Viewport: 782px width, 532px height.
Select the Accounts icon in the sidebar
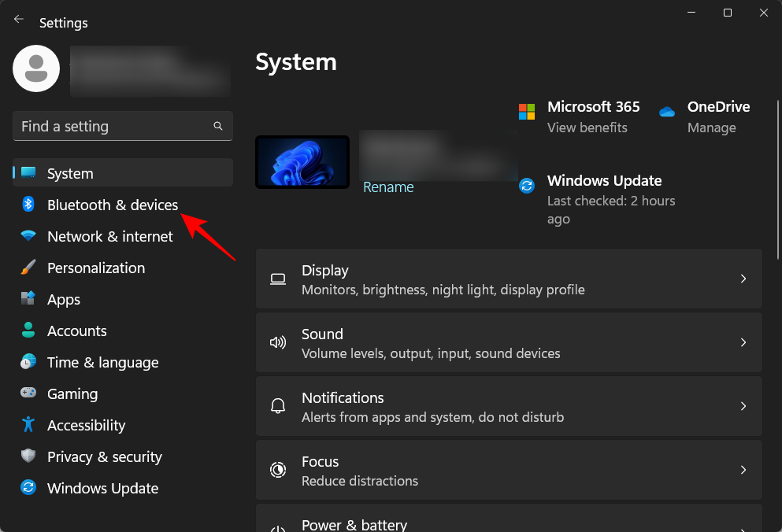point(28,331)
